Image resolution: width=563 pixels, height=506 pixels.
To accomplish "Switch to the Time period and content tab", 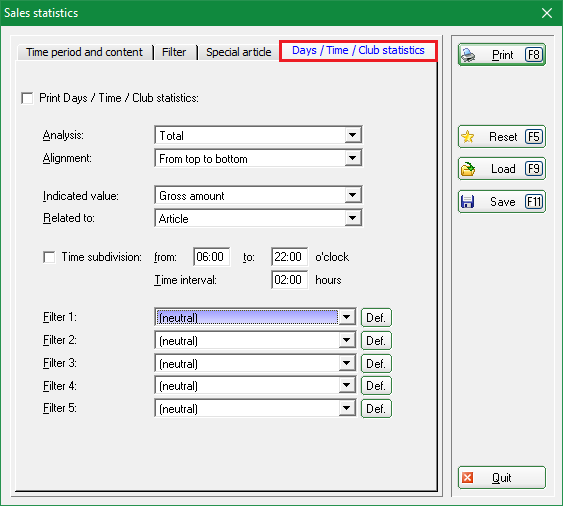I will click(x=85, y=52).
